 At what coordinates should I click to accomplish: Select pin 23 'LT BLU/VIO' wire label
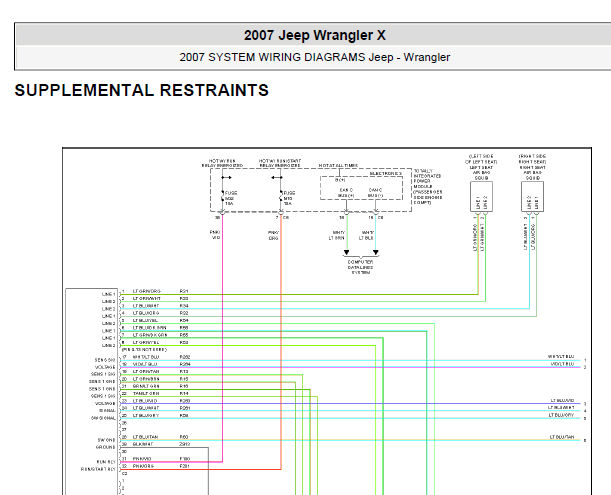pyautogui.click(x=145, y=401)
